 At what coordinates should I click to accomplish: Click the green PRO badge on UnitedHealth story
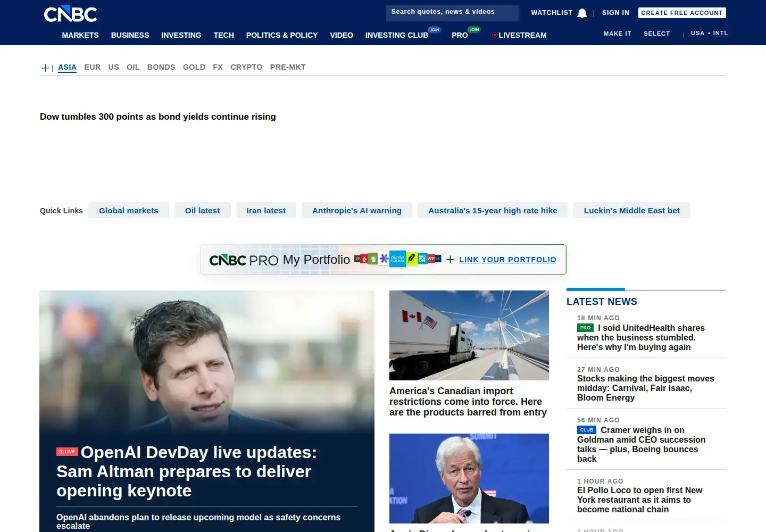point(585,328)
